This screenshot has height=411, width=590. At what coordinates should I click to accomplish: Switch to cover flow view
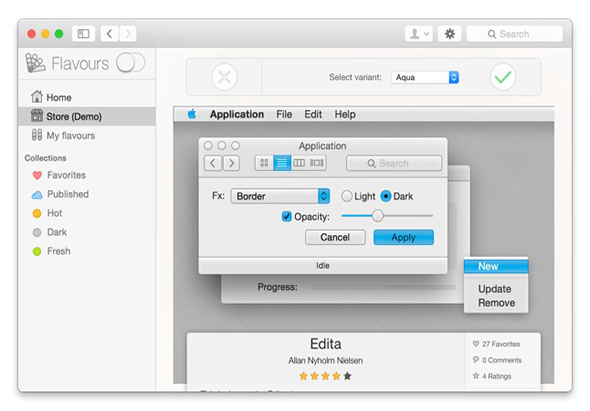[317, 163]
